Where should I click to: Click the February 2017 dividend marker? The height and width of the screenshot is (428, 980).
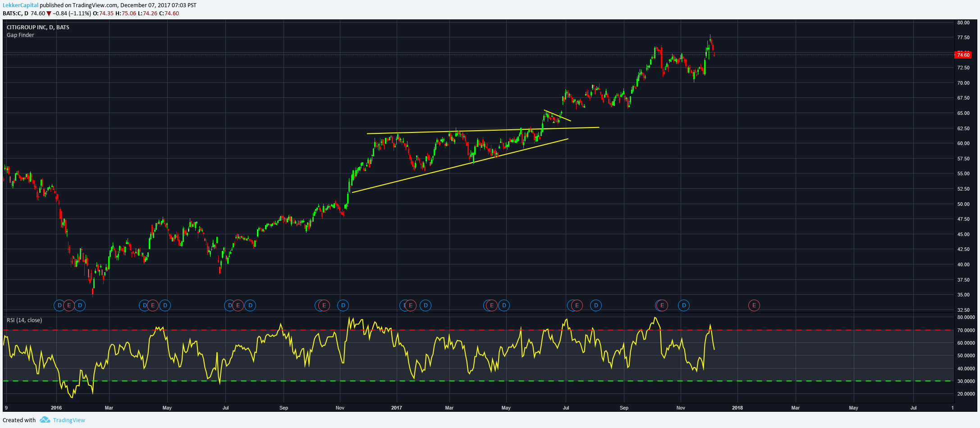(x=426, y=305)
